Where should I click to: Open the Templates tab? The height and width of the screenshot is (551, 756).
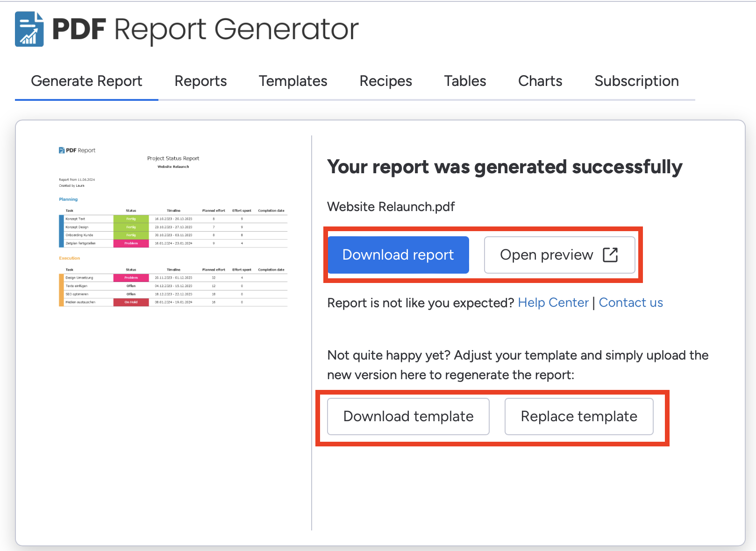(293, 81)
